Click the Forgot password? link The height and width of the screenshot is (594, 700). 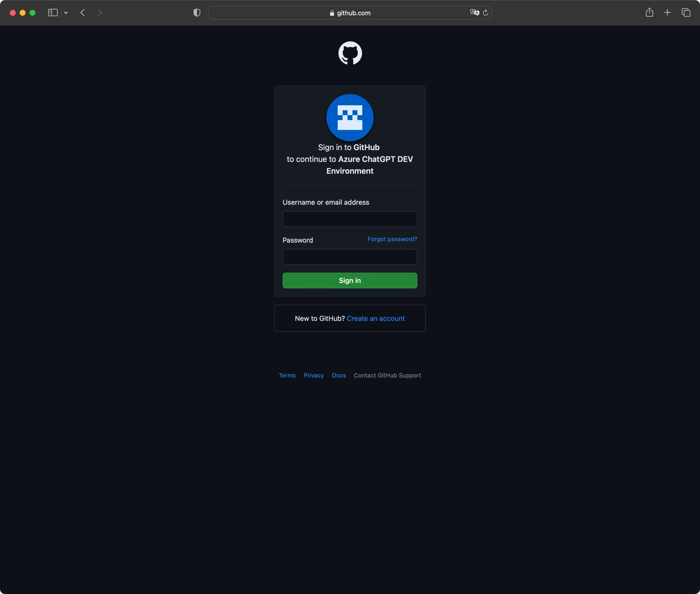pos(392,239)
